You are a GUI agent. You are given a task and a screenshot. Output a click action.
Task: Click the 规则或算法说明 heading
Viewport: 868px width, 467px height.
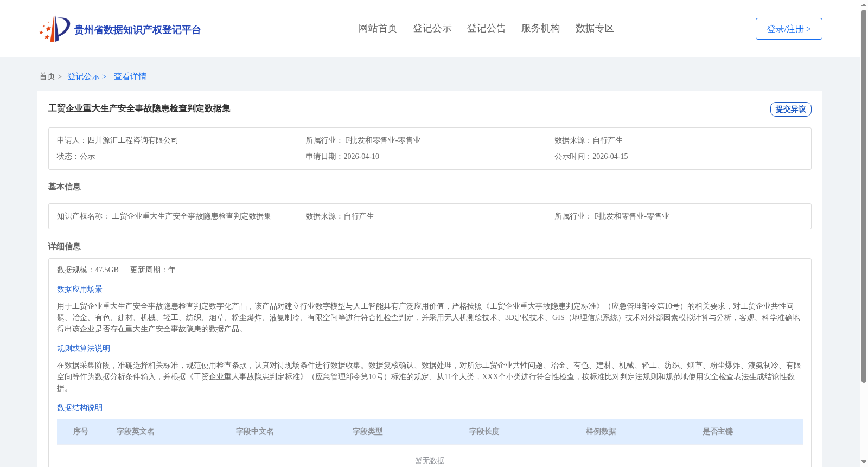pyautogui.click(x=84, y=349)
